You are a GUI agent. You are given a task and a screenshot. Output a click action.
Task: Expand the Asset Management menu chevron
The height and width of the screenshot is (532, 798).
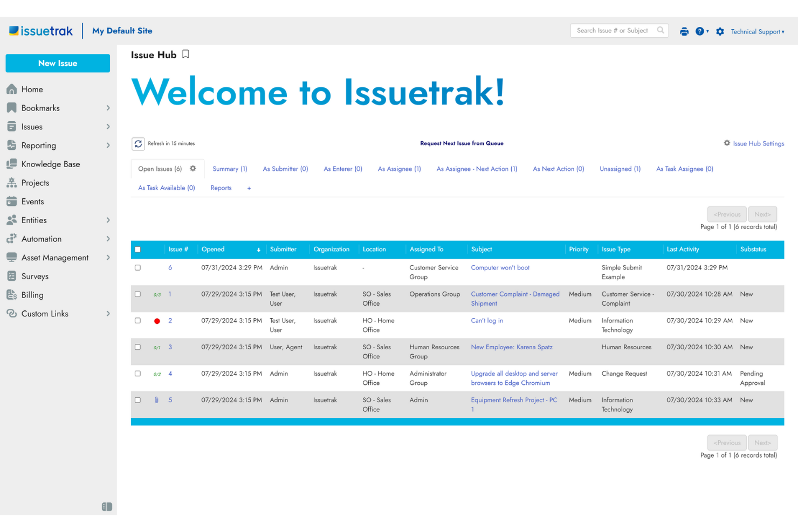(108, 257)
